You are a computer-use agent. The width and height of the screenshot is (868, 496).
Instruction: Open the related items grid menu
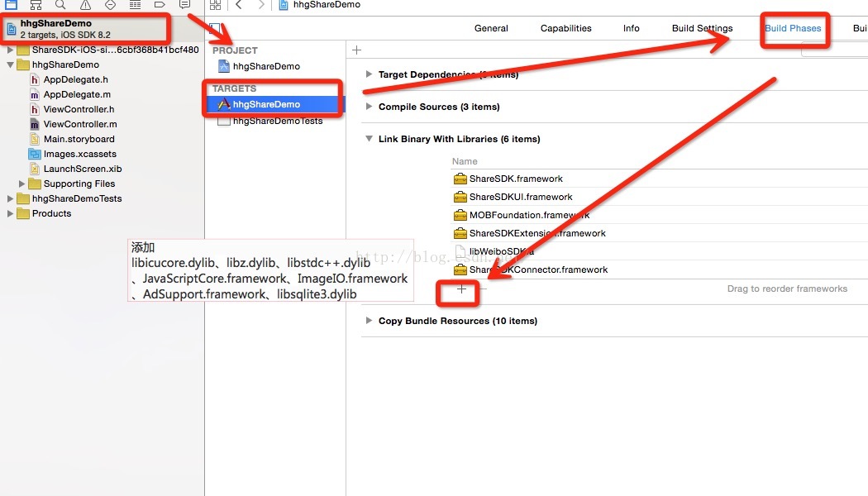[x=215, y=4]
